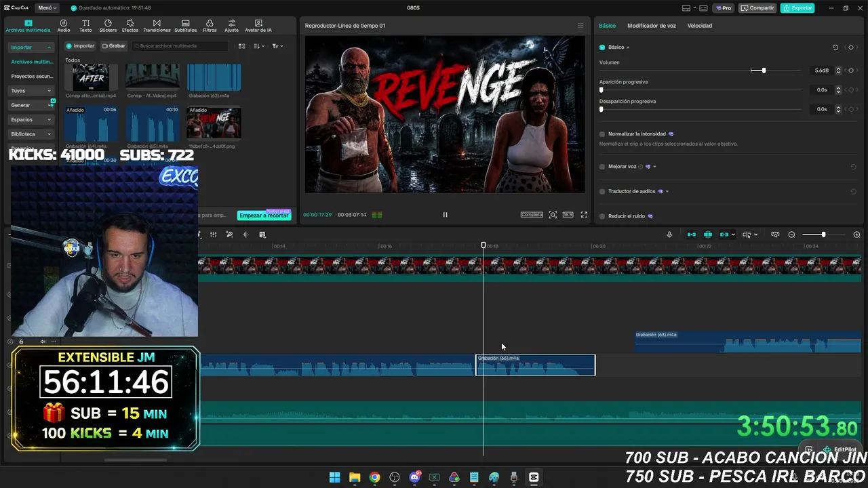
Task: Open the Ajuste panel
Action: click(x=232, y=26)
